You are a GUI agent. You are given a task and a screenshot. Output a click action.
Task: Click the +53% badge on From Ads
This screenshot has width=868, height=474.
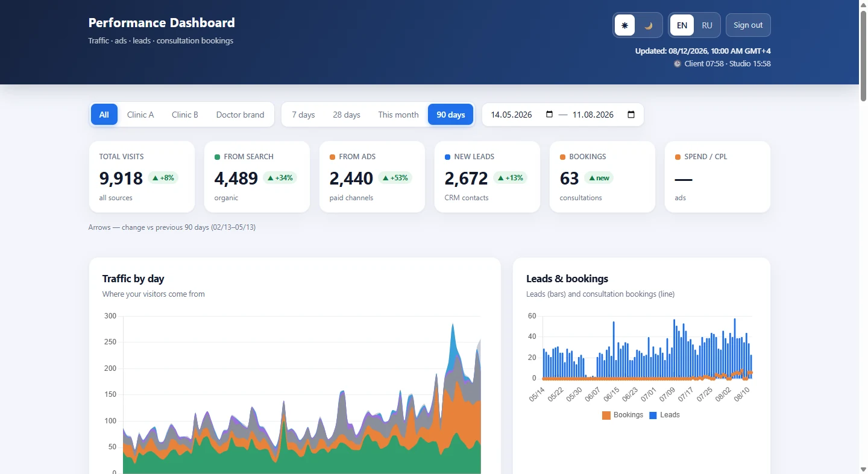tap(395, 178)
